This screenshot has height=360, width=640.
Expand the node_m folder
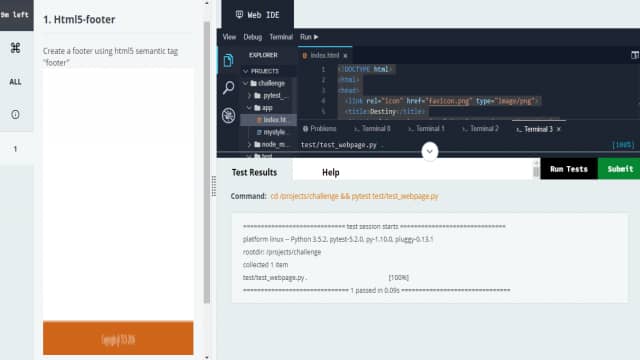click(x=249, y=144)
